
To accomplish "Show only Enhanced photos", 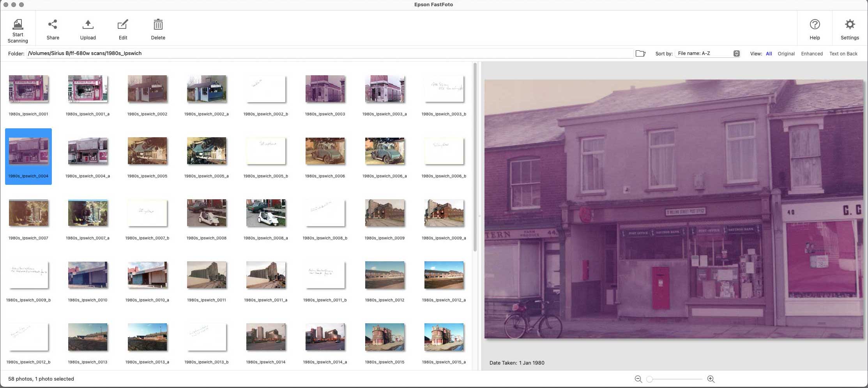I will pyautogui.click(x=812, y=54).
